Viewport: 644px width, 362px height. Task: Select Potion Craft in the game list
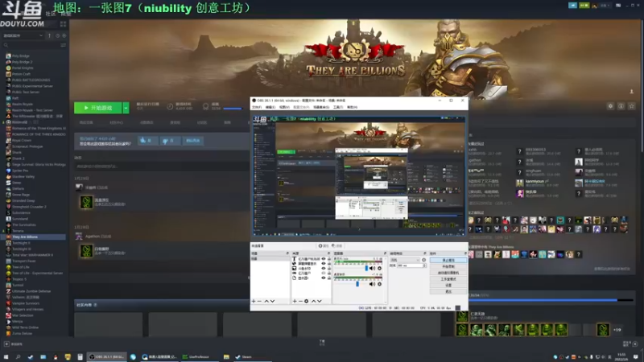(x=21, y=74)
